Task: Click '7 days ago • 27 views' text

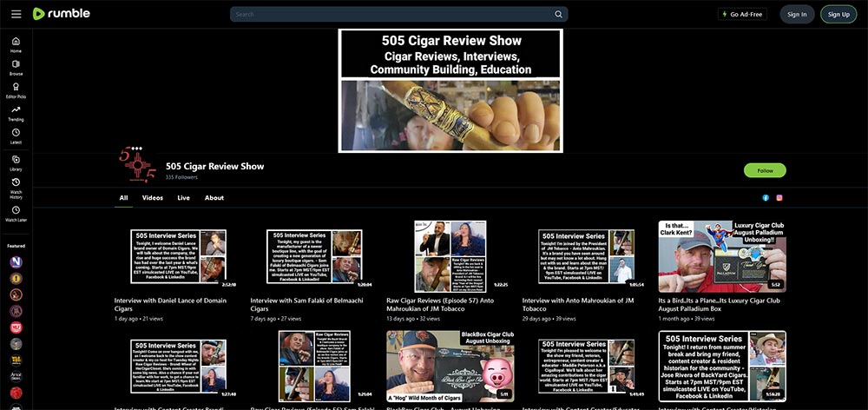Action: point(276,319)
